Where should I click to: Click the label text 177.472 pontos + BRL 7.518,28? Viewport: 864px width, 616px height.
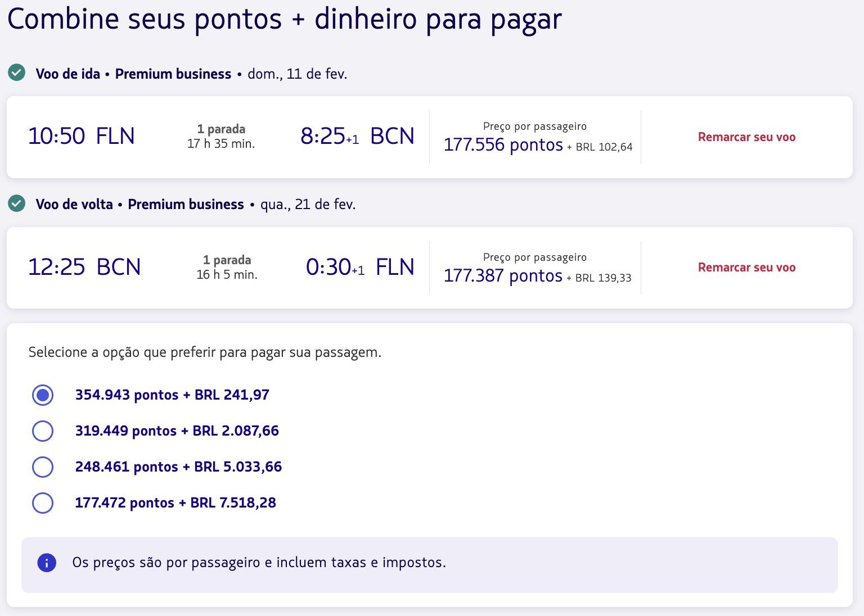click(175, 503)
